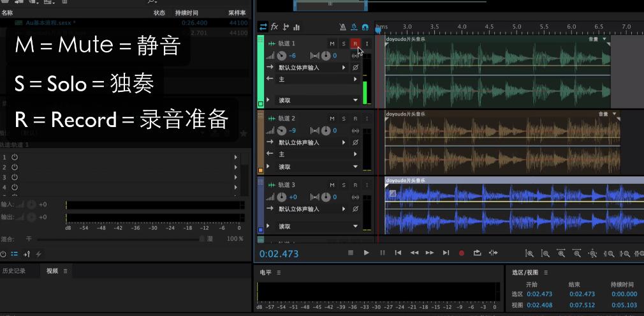Expand 轨道 2 automation lanes triangle
Screen dimensions: 644x316
click(x=268, y=167)
